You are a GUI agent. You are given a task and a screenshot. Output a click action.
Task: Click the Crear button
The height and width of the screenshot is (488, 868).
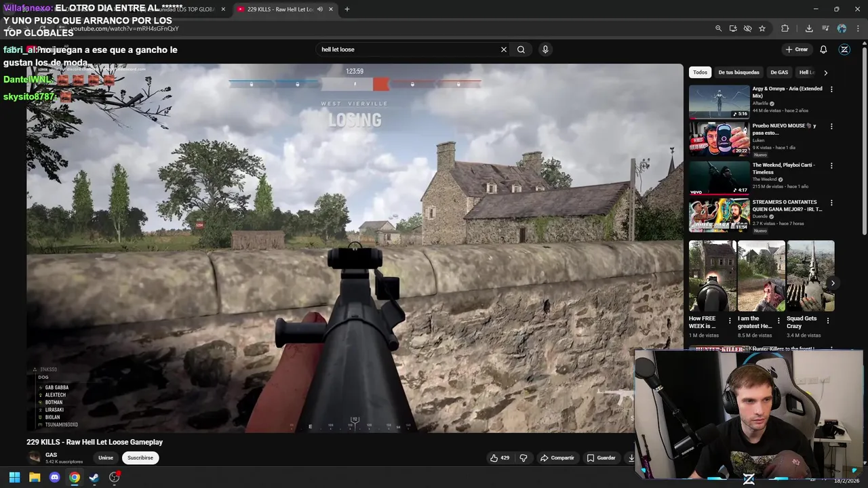click(797, 49)
